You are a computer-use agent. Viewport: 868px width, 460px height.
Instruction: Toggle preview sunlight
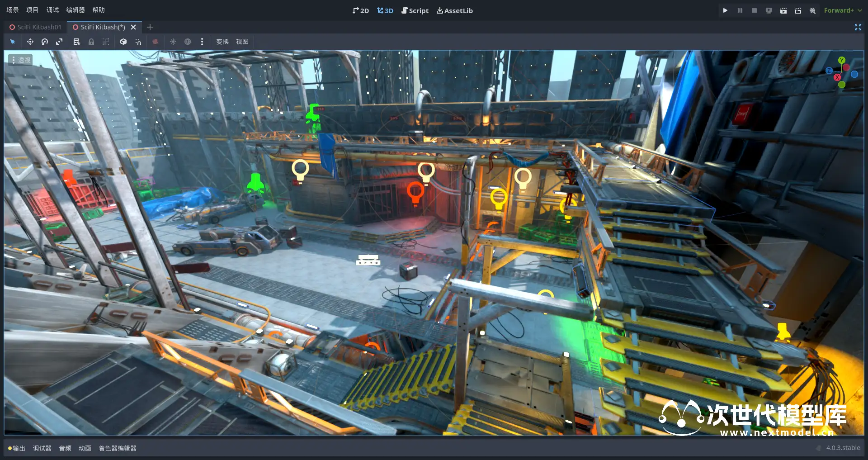(x=173, y=42)
